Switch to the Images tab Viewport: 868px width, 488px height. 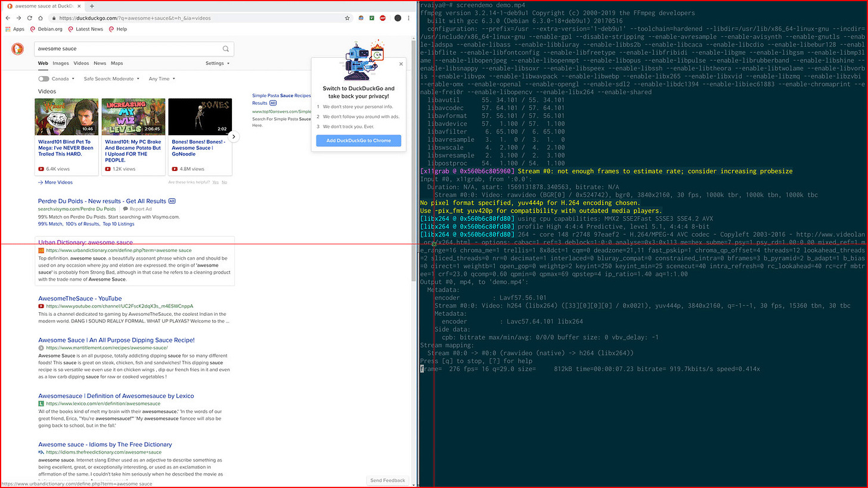(x=60, y=63)
